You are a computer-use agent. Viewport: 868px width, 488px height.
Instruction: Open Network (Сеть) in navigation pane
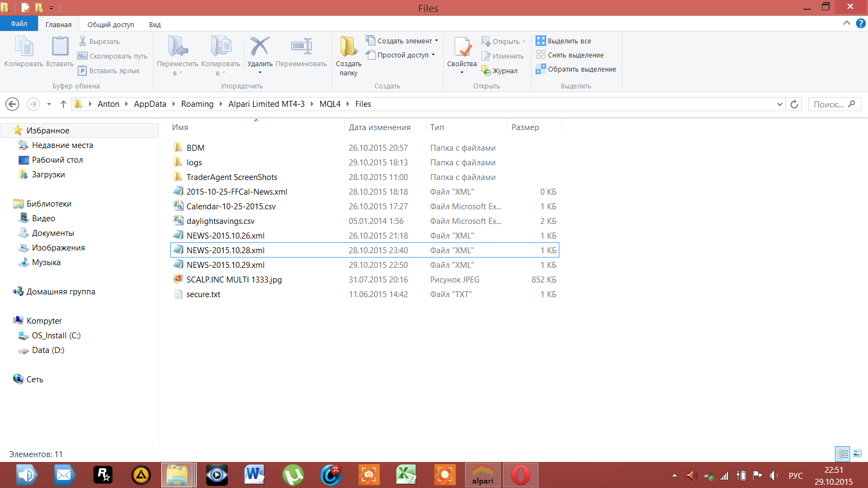(x=35, y=380)
